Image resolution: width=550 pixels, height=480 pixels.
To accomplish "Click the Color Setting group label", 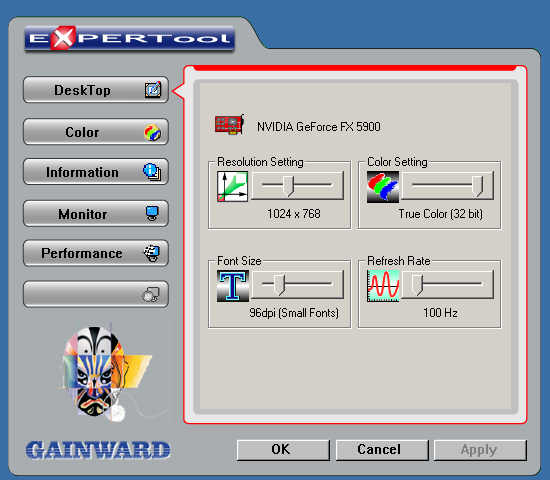I will click(397, 162).
